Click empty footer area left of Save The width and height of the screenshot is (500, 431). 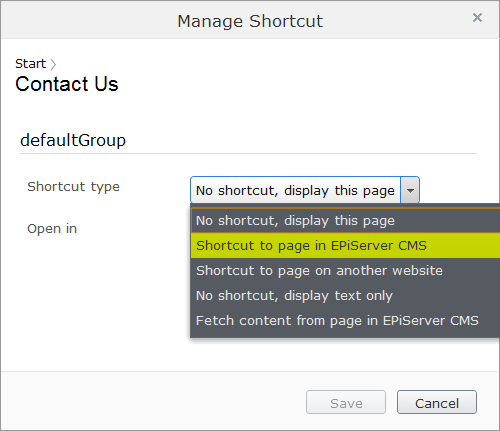(153, 402)
